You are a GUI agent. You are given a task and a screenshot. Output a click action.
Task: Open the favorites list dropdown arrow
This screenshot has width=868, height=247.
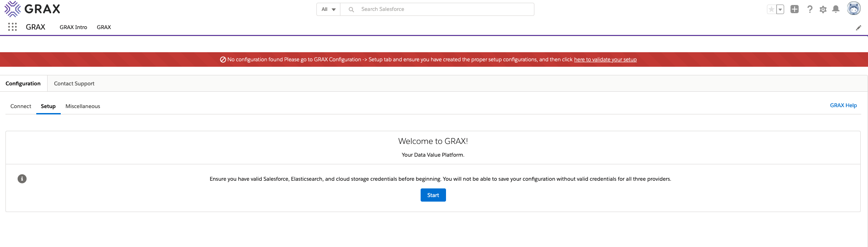(x=780, y=9)
